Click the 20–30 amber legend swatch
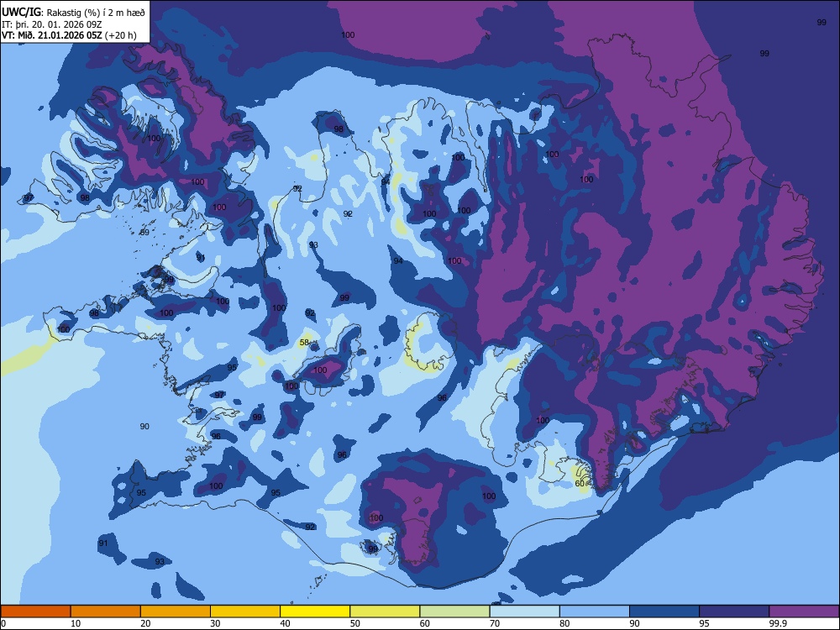 [x=176, y=612]
